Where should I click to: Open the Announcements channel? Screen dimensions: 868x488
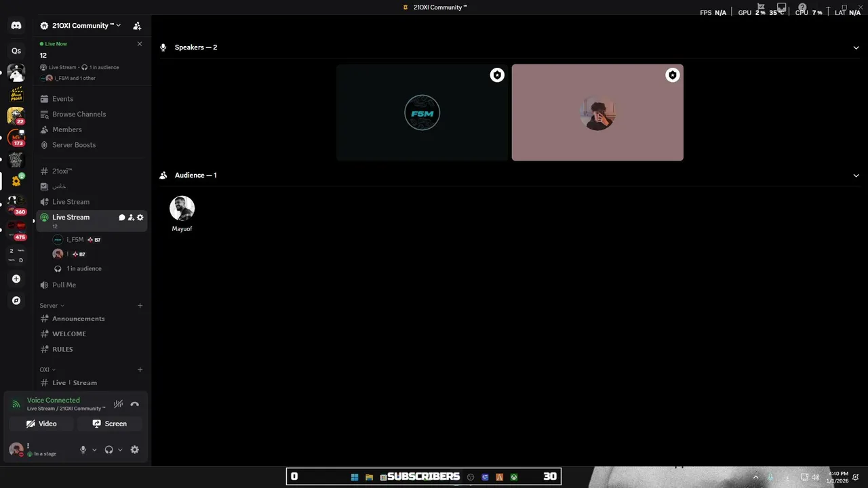coord(92,319)
